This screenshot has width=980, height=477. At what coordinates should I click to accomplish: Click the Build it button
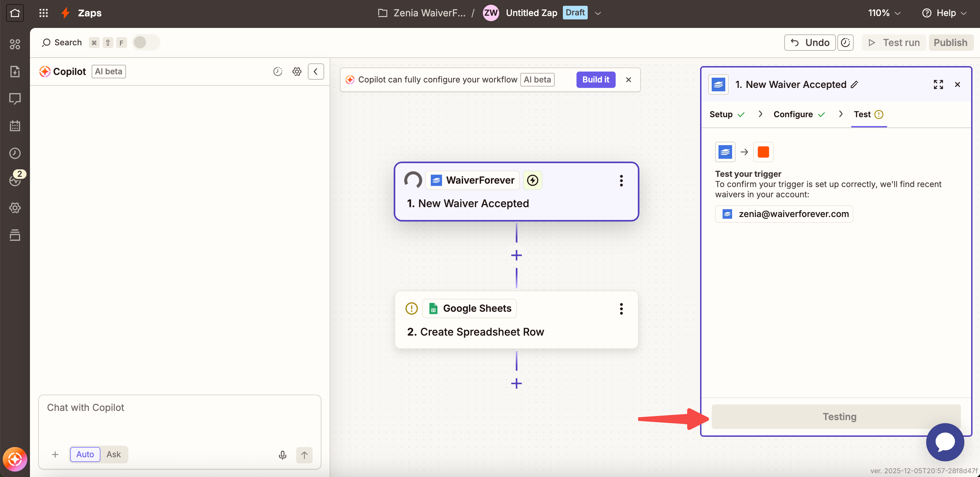point(595,80)
